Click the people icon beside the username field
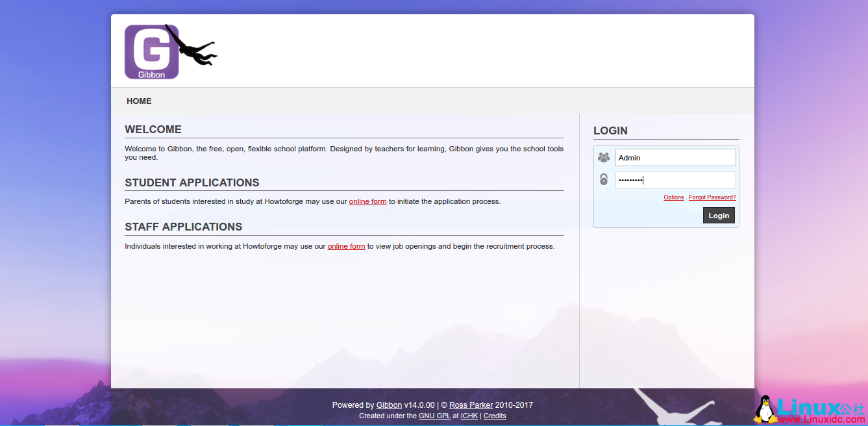The image size is (868, 426). [x=603, y=157]
